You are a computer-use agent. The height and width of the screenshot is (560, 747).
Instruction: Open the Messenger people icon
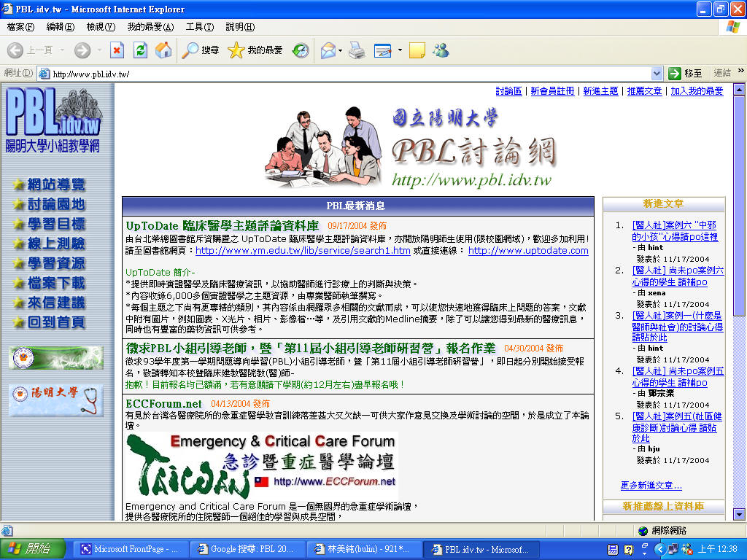coord(441,50)
